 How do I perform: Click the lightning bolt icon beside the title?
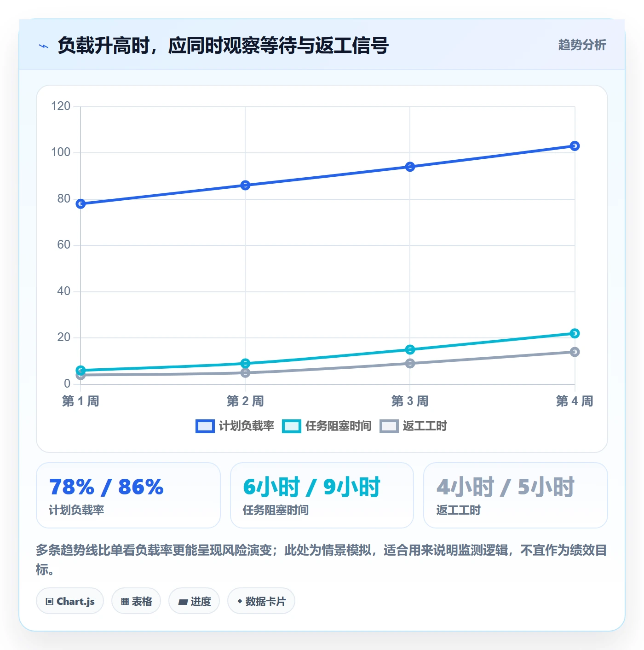[44, 46]
